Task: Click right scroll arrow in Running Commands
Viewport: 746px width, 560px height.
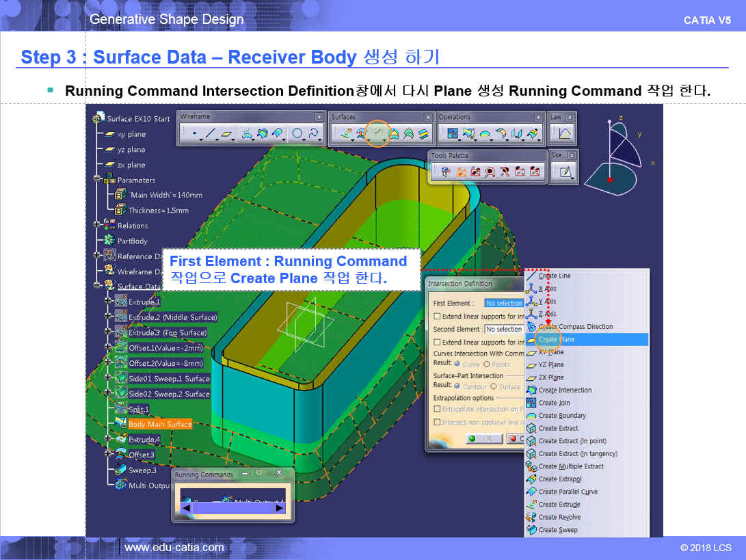Action: [x=279, y=507]
